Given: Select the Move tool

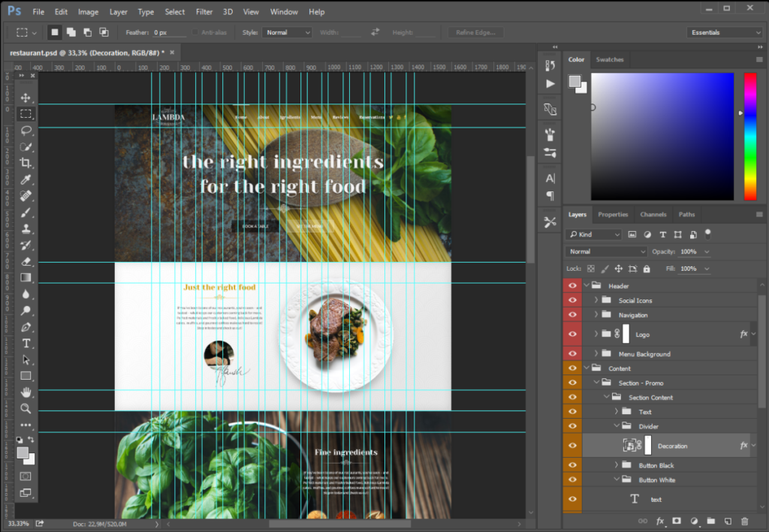Looking at the screenshot, I should [26, 98].
